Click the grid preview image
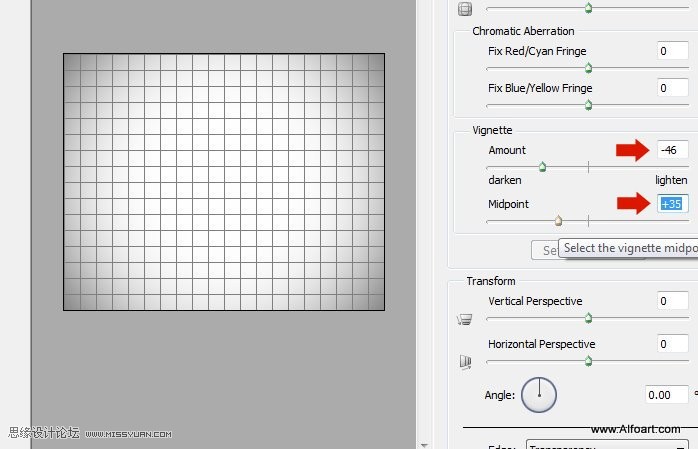 (x=223, y=181)
